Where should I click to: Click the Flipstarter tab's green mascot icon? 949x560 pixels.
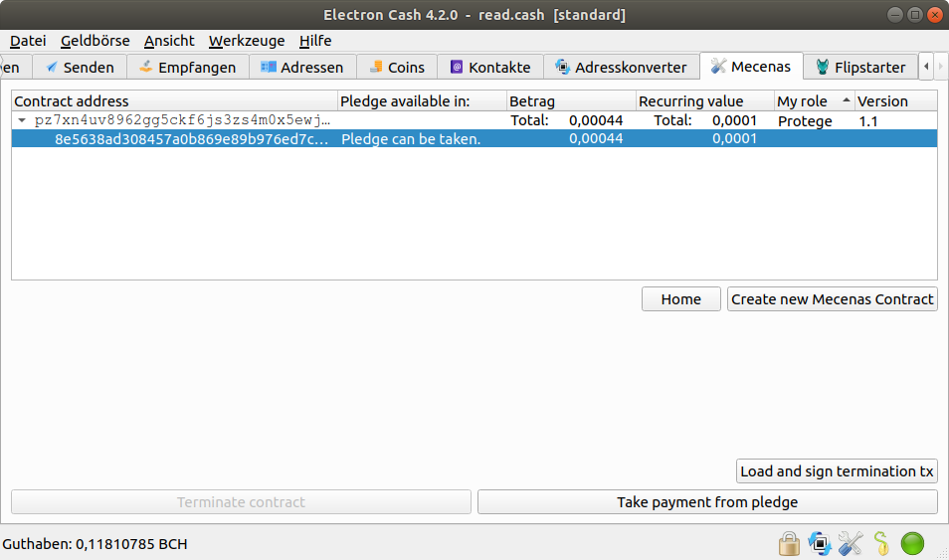822,67
